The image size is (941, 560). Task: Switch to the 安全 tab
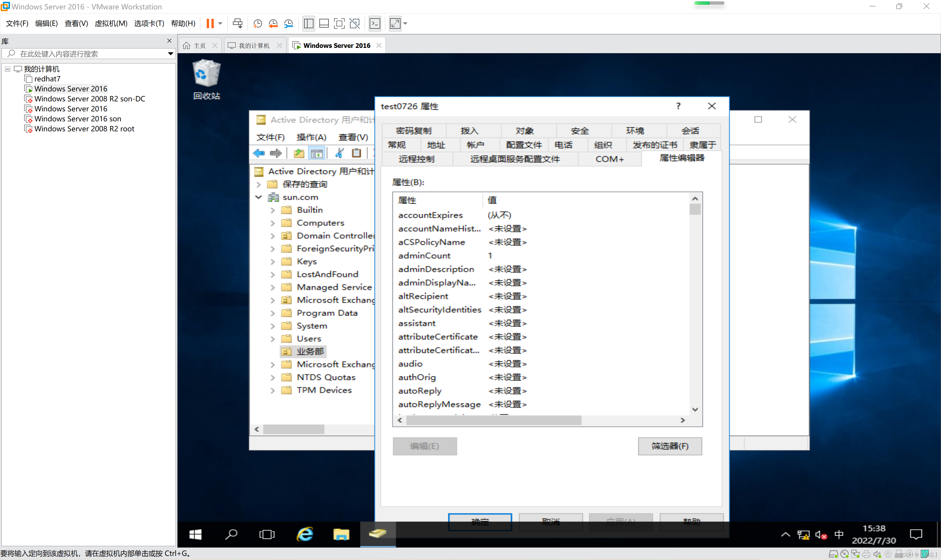[580, 130]
